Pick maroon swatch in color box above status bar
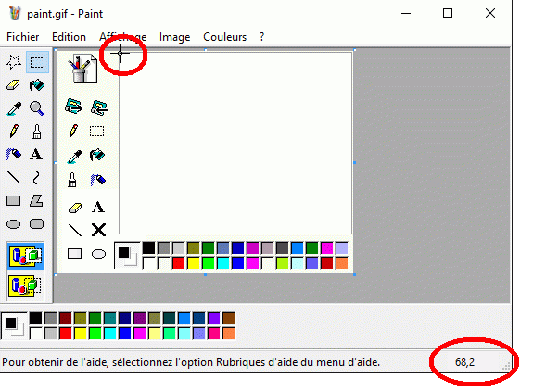The height and width of the screenshot is (392, 533). (x=65, y=319)
